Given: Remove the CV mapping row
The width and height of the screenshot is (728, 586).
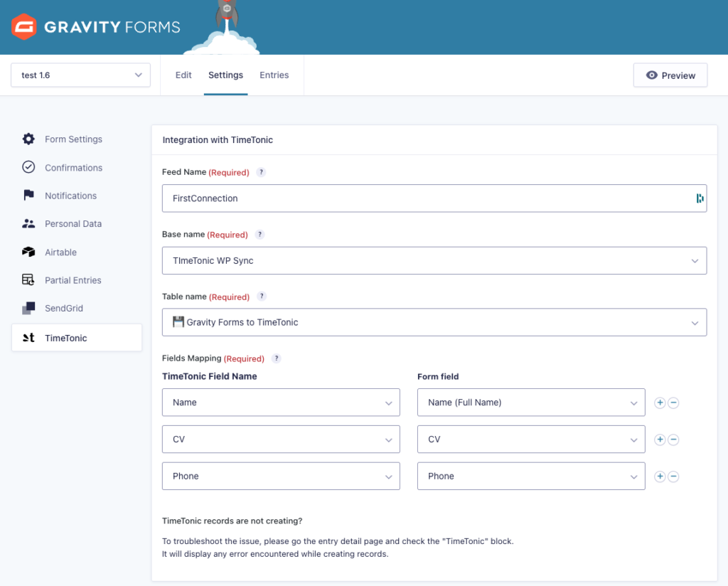Looking at the screenshot, I should tap(673, 439).
